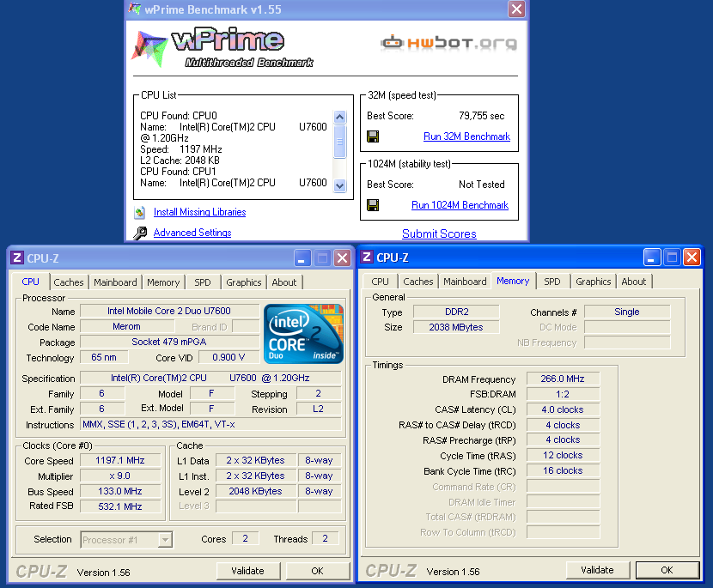Open the Install Missing Libraries link
The height and width of the screenshot is (588, 713).
(x=199, y=212)
